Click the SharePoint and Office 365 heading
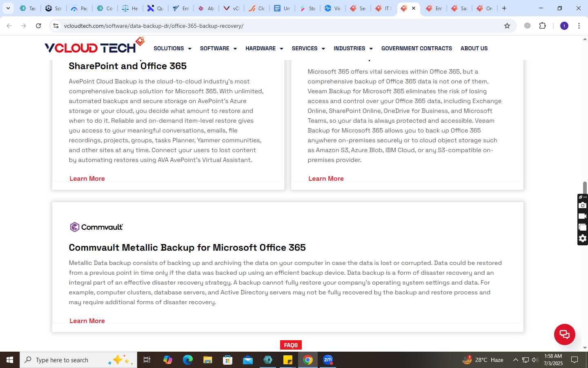The image size is (588, 368). pos(127,66)
